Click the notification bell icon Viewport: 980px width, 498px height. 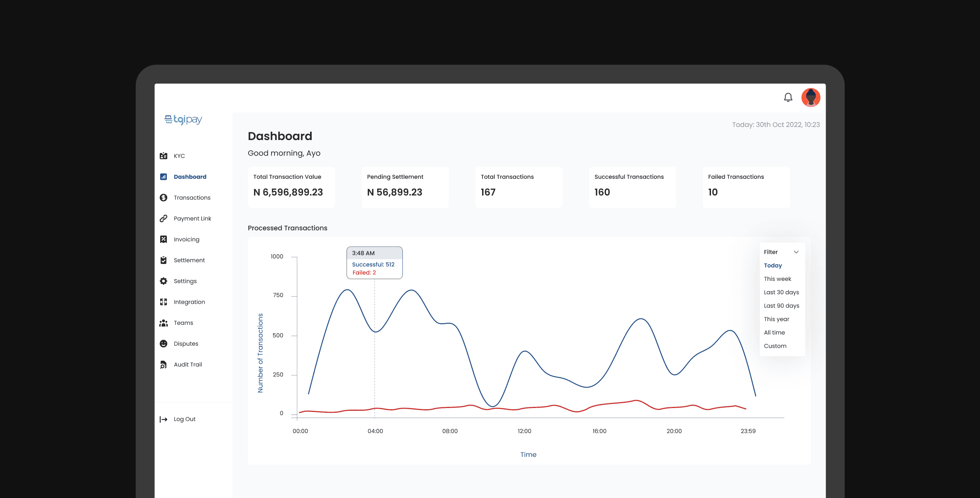click(x=788, y=97)
